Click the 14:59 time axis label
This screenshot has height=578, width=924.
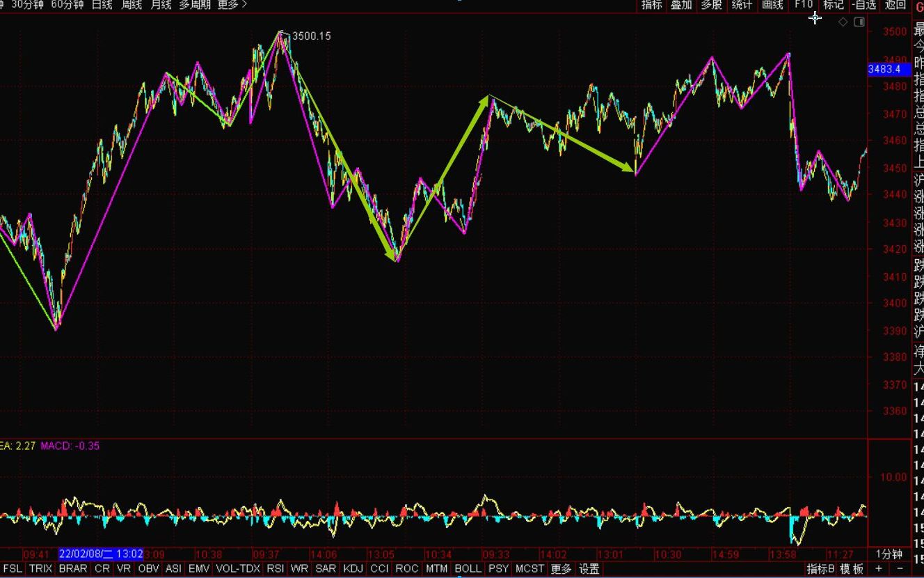click(725, 554)
